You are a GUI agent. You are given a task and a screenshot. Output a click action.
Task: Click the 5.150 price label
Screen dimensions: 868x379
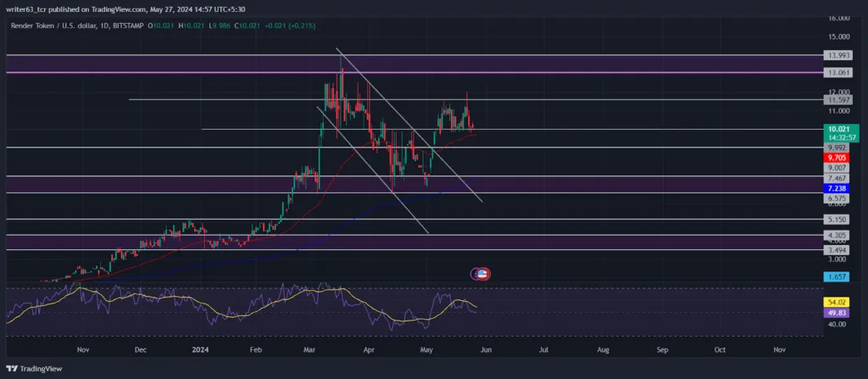pyautogui.click(x=836, y=220)
